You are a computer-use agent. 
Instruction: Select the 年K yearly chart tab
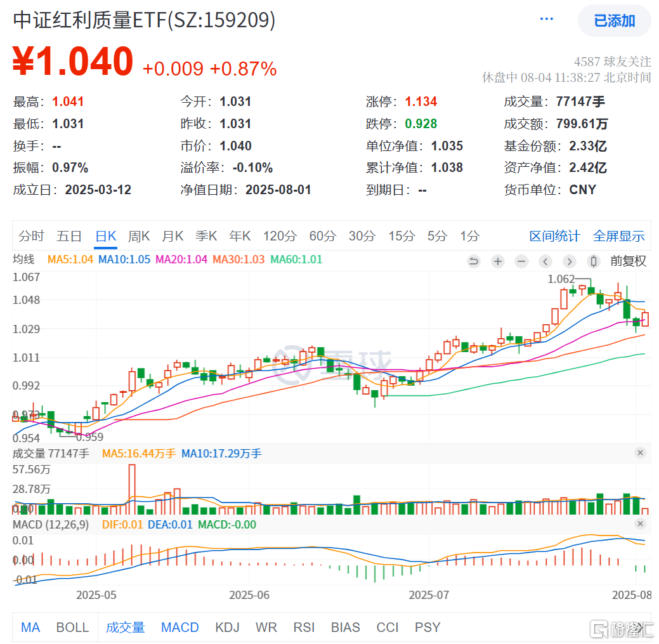240,236
